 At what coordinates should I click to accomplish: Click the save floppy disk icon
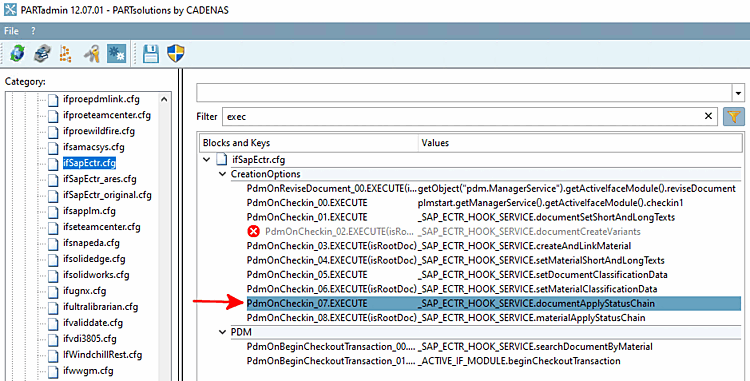pyautogui.click(x=151, y=54)
